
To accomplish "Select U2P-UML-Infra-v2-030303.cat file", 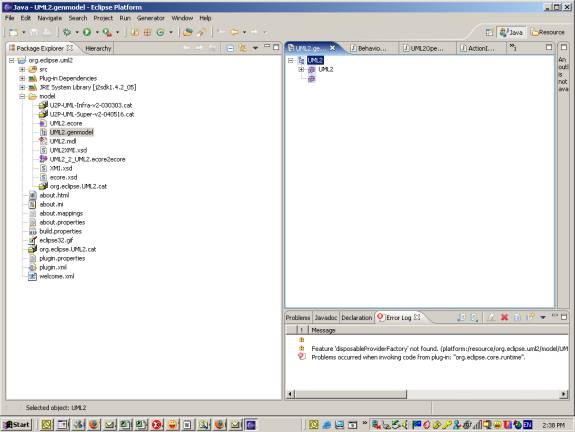I will (x=91, y=105).
